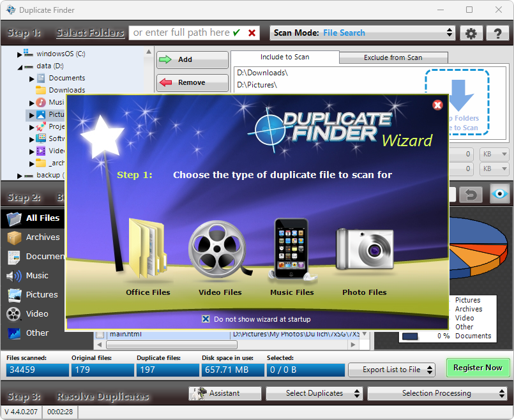Switch to the Include to Scan tab
514x420 pixels.
[285, 57]
